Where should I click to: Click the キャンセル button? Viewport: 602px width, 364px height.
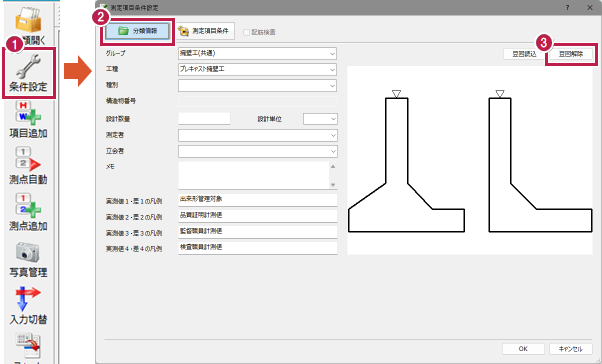pos(571,349)
